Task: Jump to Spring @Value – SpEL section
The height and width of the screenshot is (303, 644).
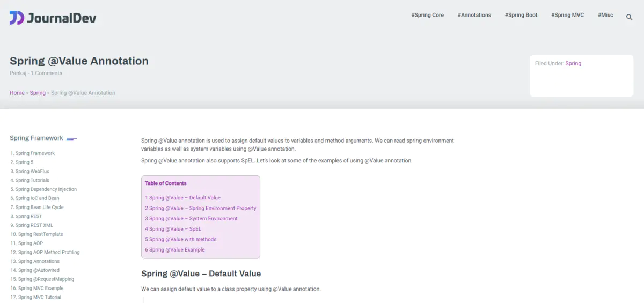Action: coord(173,229)
